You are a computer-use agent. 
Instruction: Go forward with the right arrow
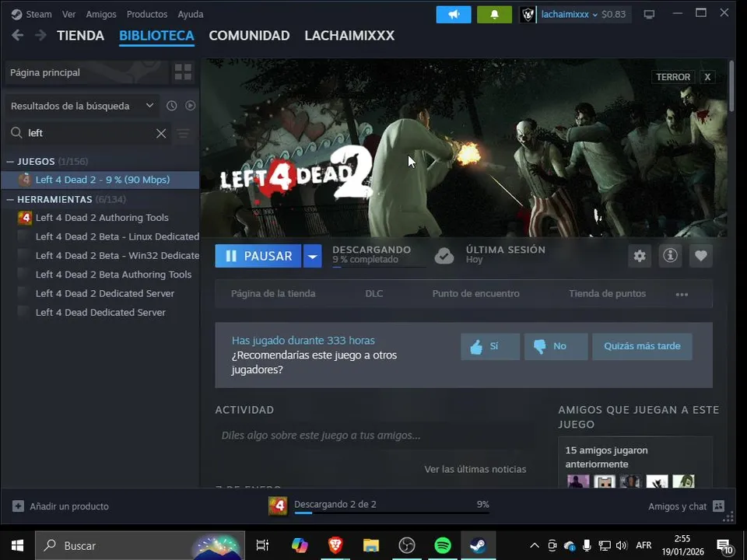pos(40,35)
